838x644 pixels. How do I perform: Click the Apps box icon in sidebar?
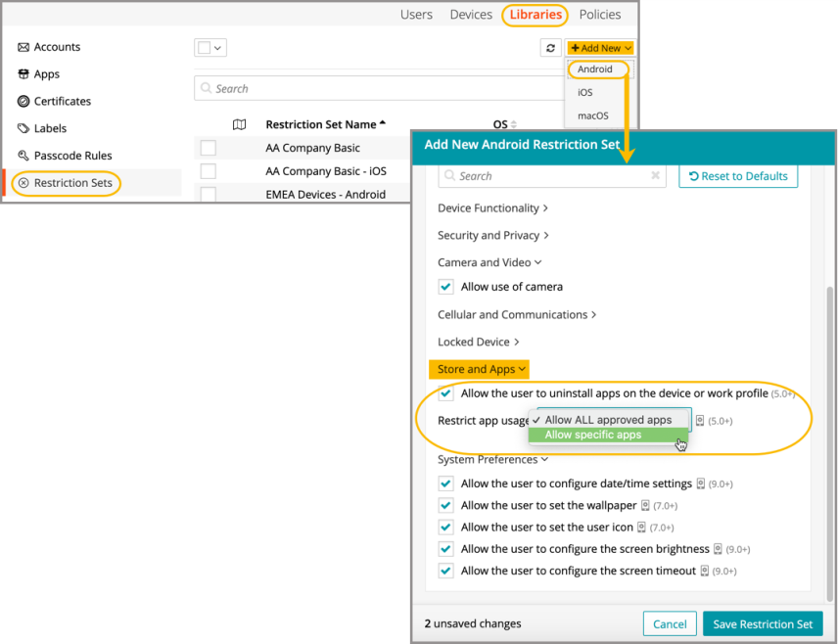(23, 74)
